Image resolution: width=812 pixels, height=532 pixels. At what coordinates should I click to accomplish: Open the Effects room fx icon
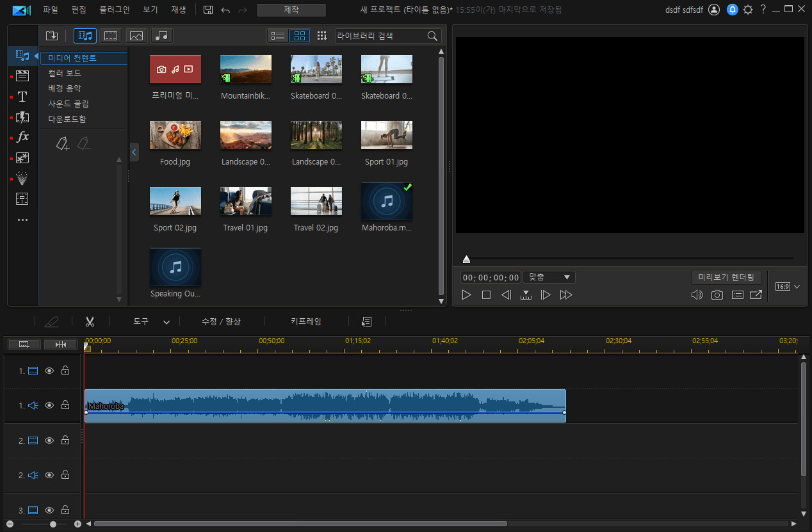pos(22,137)
